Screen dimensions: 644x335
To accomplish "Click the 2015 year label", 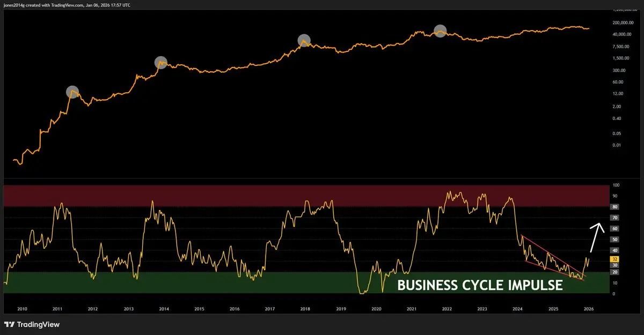I will pos(199,309).
